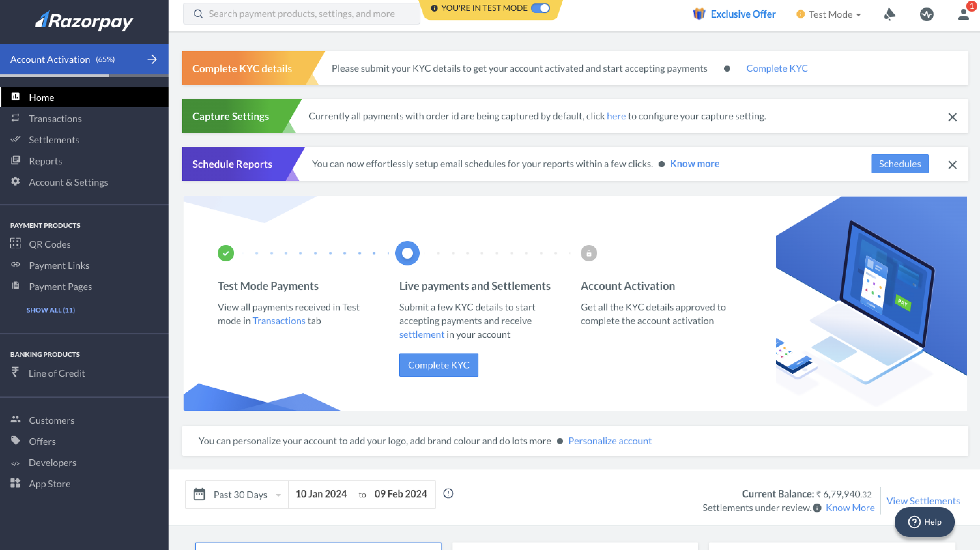Click the search payment products field
Screen dimensions: 980x550
[x=301, y=13]
